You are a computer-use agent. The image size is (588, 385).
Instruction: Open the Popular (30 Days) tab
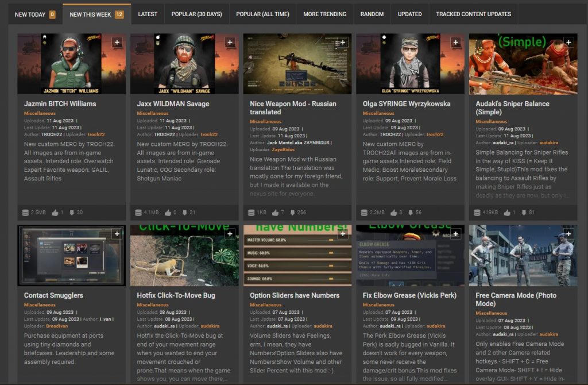click(196, 14)
